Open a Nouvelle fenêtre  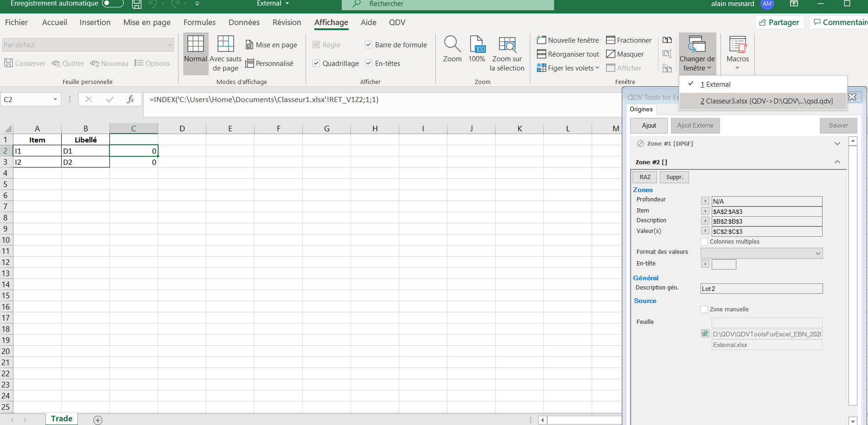click(568, 40)
